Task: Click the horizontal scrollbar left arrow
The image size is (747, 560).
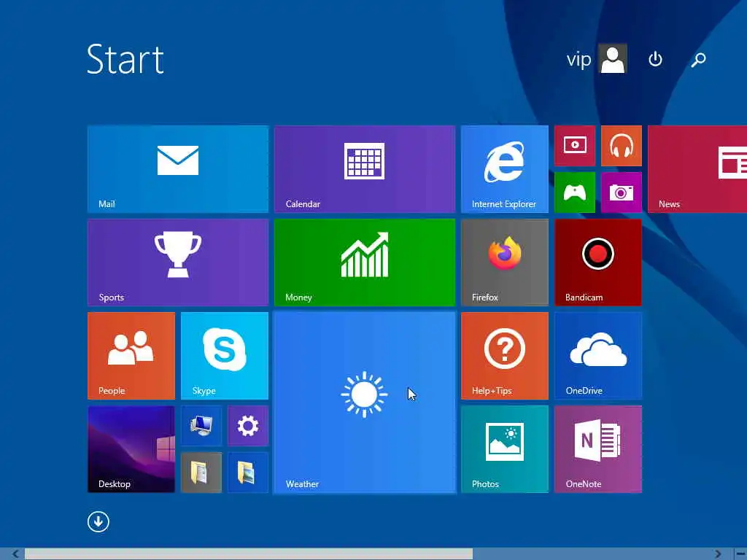Action: click(15, 554)
